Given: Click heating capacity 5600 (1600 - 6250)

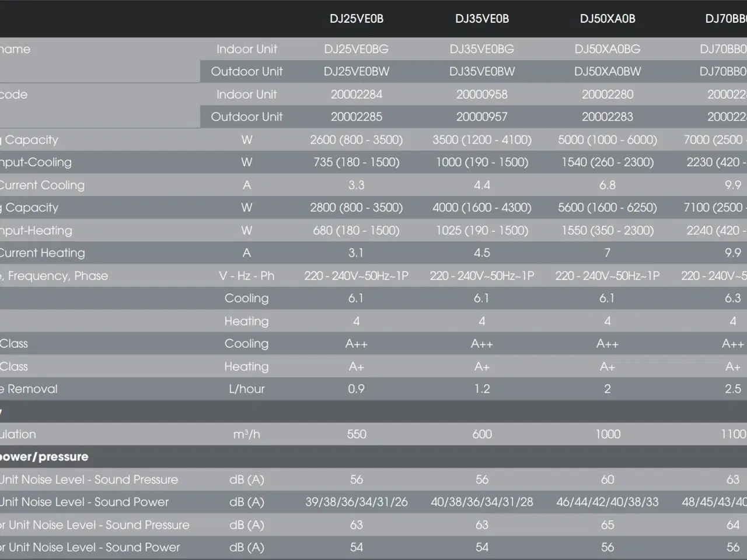Looking at the screenshot, I should [x=608, y=208].
